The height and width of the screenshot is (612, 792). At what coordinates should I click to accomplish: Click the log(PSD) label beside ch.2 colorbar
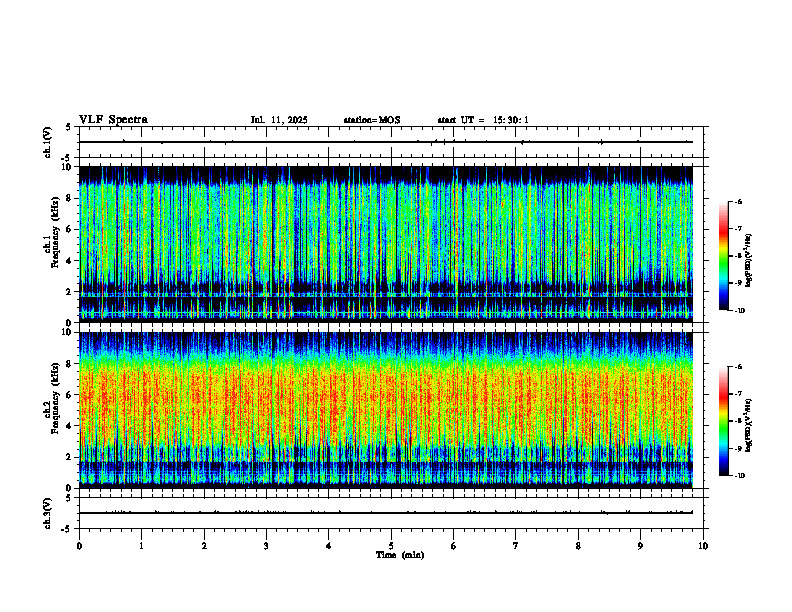pyautogui.click(x=749, y=425)
